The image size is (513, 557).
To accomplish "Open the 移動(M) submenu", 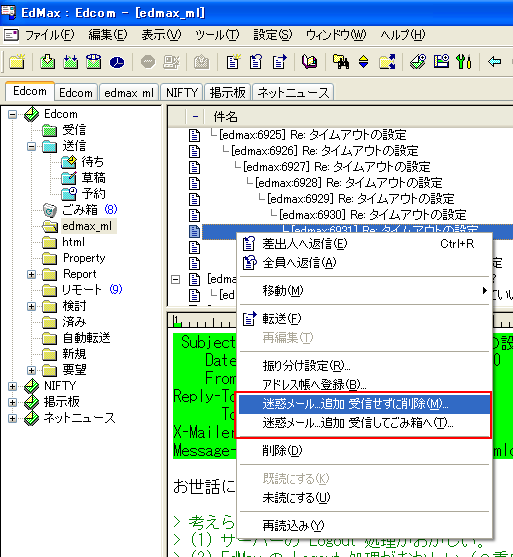I will 364,291.
